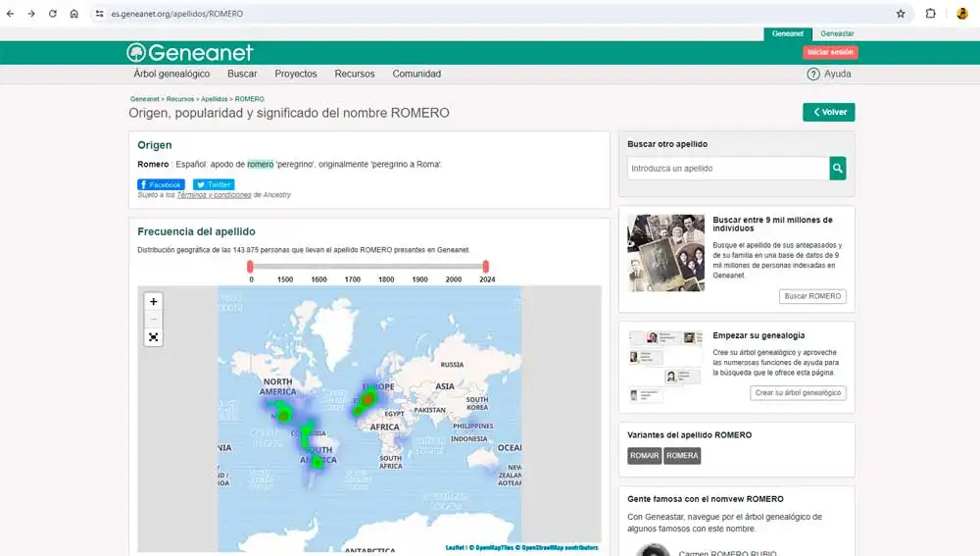Click the Volver back button
Viewport: 980px width, 556px height.
click(828, 112)
